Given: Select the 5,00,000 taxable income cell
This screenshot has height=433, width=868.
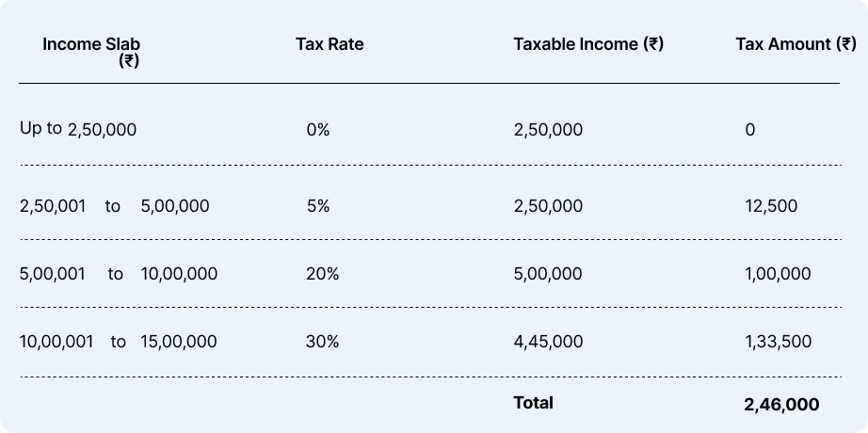Looking at the screenshot, I should [548, 274].
